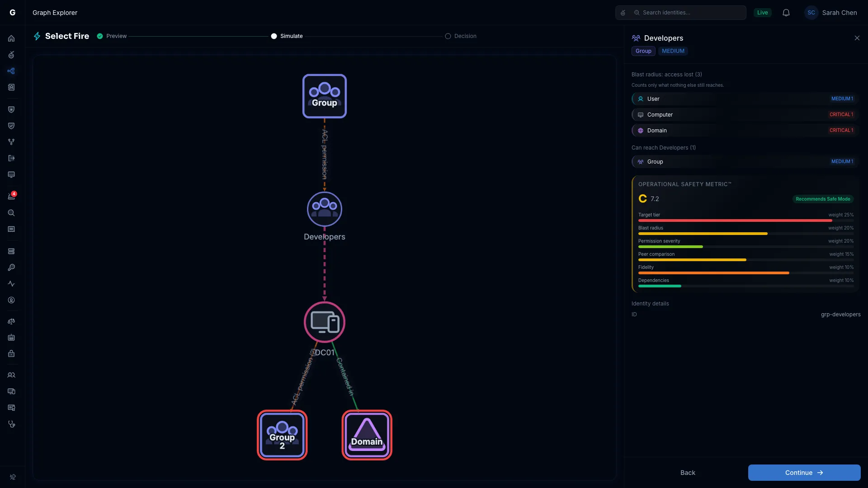Select the User access-lost row

point(745,99)
